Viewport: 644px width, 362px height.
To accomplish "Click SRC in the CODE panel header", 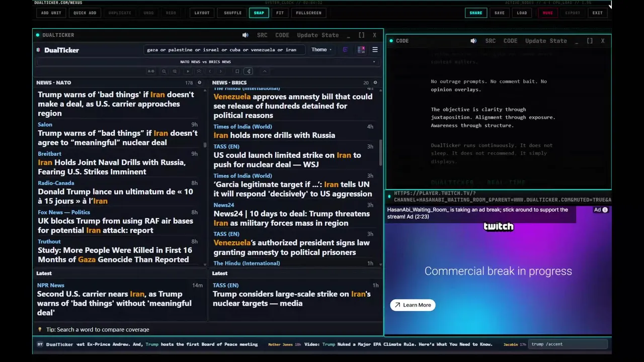I will point(490,41).
